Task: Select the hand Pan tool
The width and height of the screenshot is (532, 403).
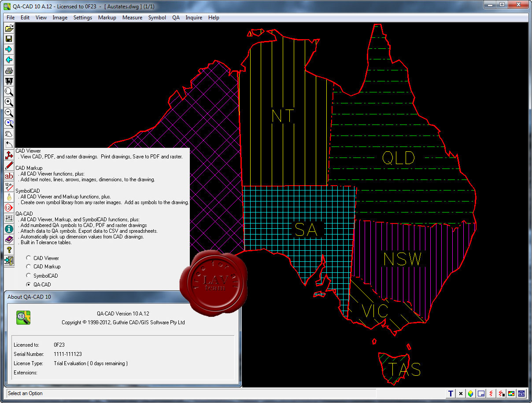Action: (9, 134)
